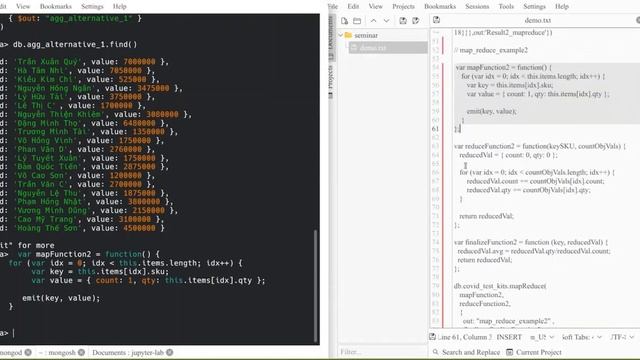Open the Soft Tabs dropdown

(582, 337)
